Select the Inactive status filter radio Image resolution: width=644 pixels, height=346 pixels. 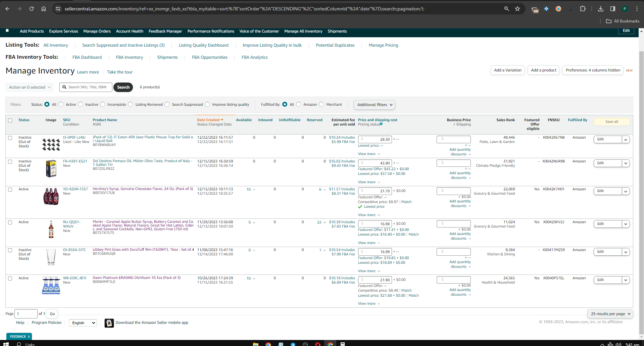click(x=81, y=104)
